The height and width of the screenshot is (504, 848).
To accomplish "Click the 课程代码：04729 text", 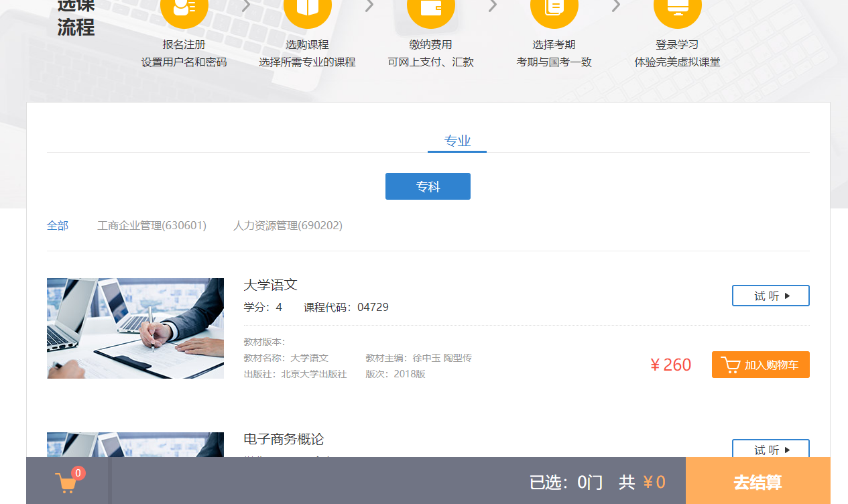I will pos(346,307).
